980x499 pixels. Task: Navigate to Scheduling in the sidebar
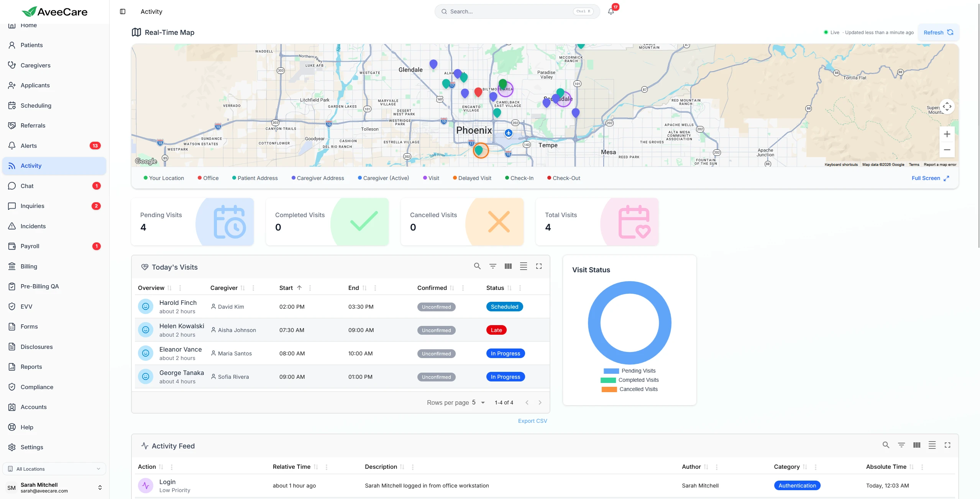point(36,105)
